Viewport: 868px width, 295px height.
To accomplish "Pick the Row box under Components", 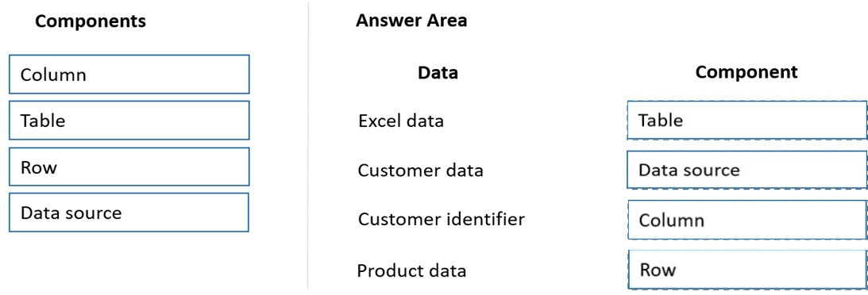I will [x=129, y=167].
